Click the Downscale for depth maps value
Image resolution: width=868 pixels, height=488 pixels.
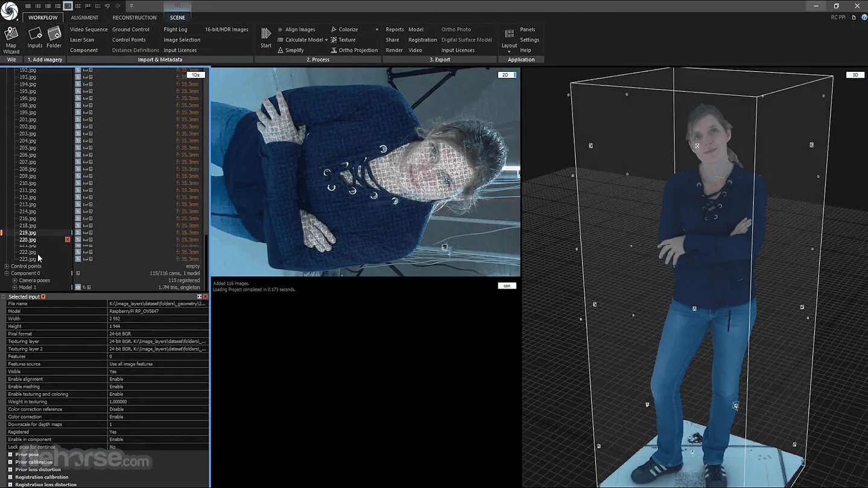coord(159,425)
